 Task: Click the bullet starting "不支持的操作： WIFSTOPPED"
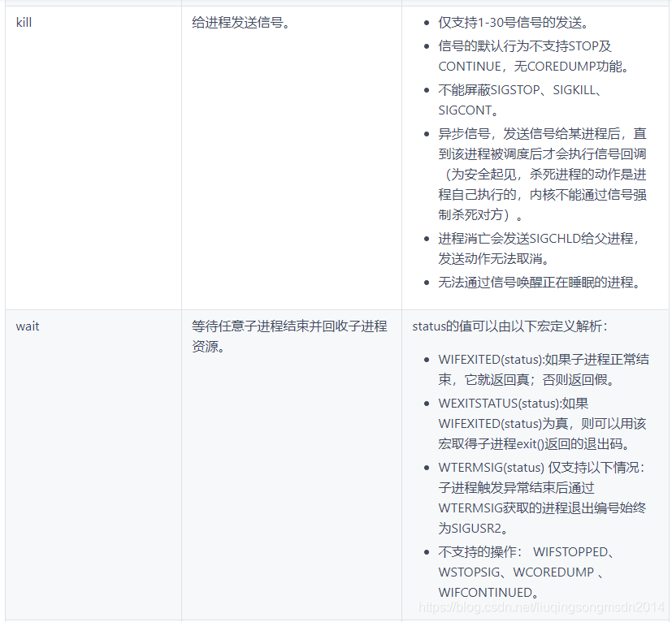(x=527, y=572)
